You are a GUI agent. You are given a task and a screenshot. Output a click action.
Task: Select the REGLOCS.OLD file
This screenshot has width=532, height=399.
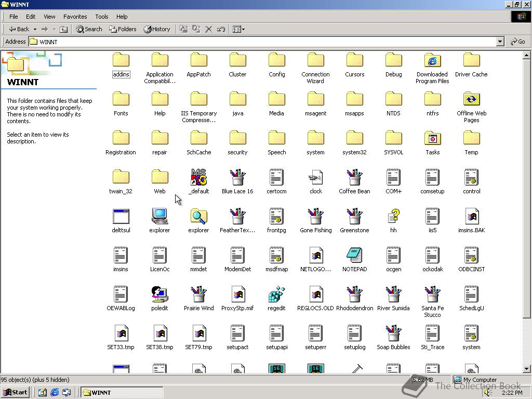coord(315,294)
